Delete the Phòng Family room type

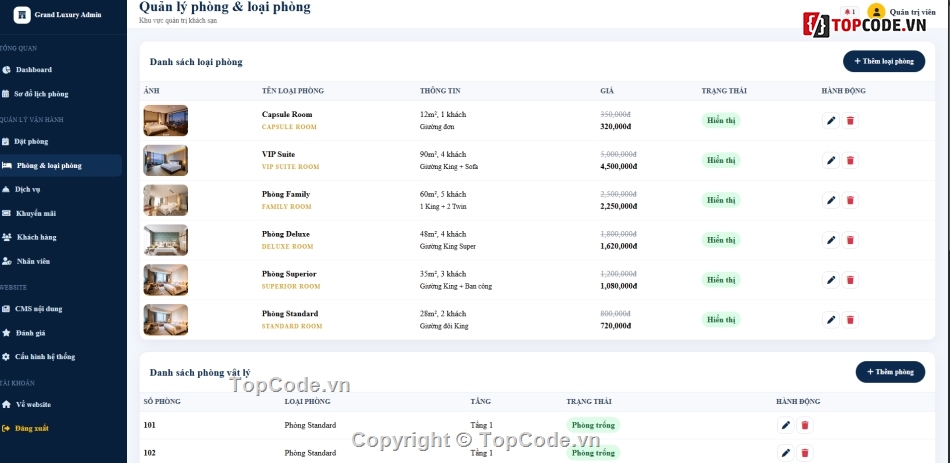[x=850, y=201]
